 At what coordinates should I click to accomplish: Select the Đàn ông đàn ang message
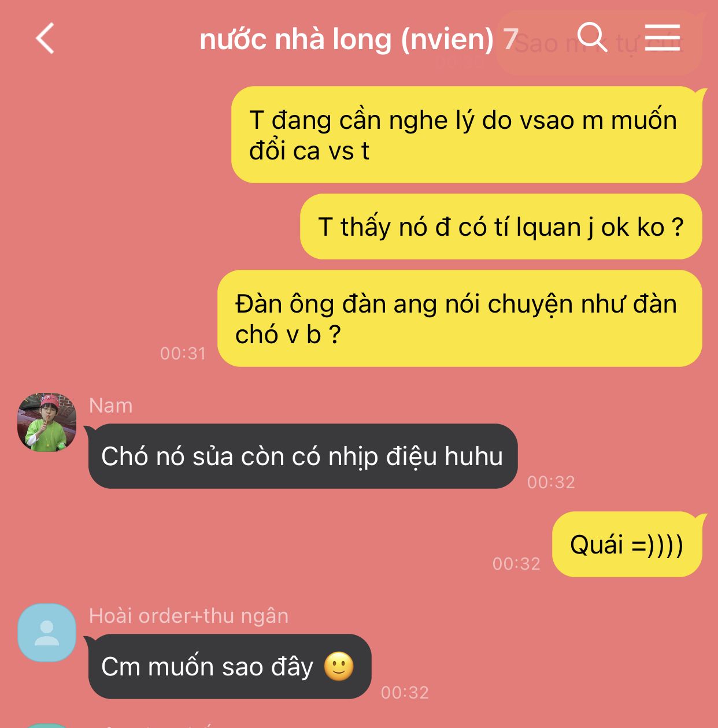pyautogui.click(x=460, y=318)
